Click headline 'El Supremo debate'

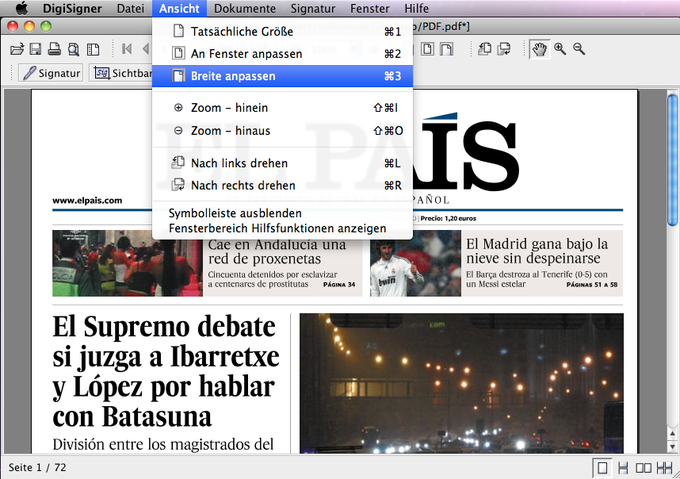(164, 326)
